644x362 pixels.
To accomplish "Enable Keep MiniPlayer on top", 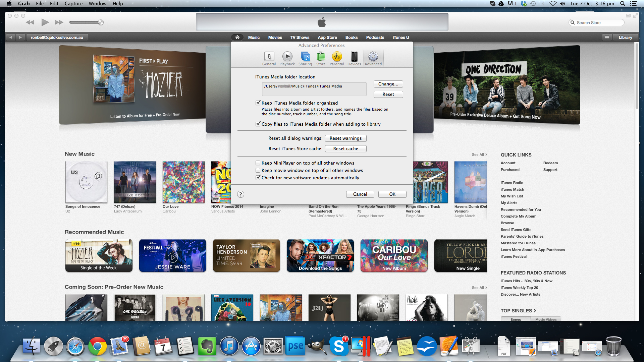I will pos(258,163).
